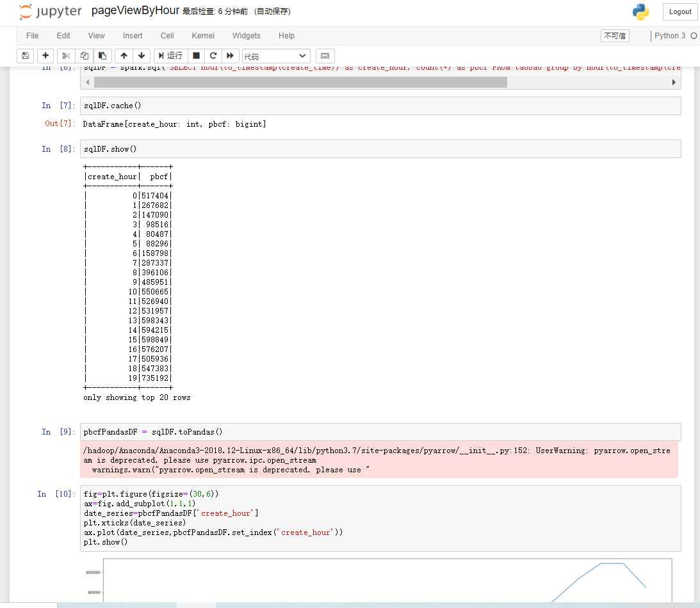Click the 'only showing top 20 rows' text
This screenshot has height=608, width=700.
(137, 397)
